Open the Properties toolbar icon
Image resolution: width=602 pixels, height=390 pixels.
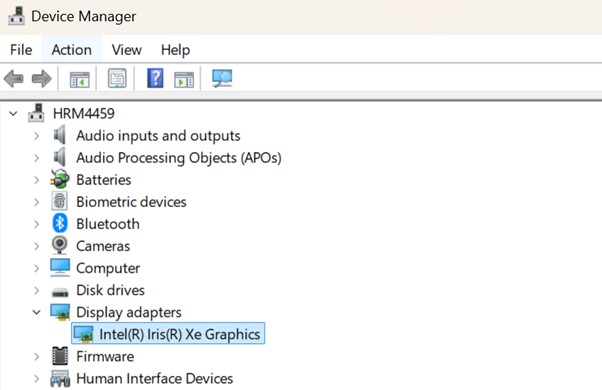pyautogui.click(x=117, y=78)
